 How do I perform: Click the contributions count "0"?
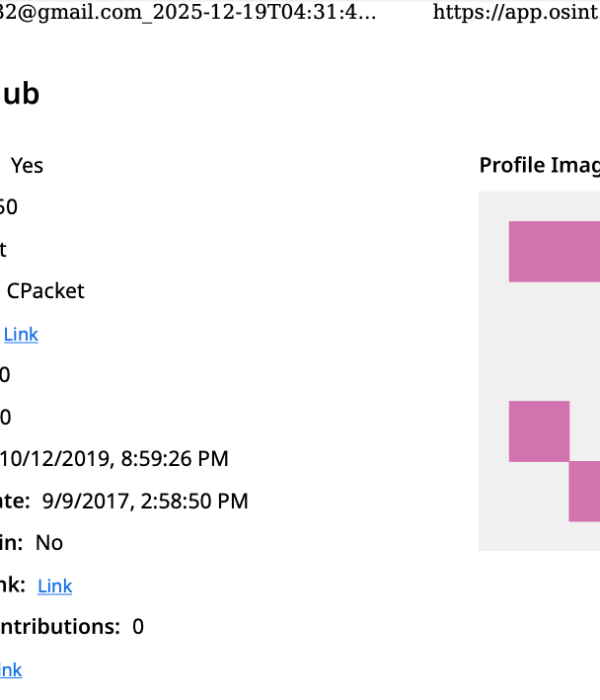pyautogui.click(x=138, y=627)
